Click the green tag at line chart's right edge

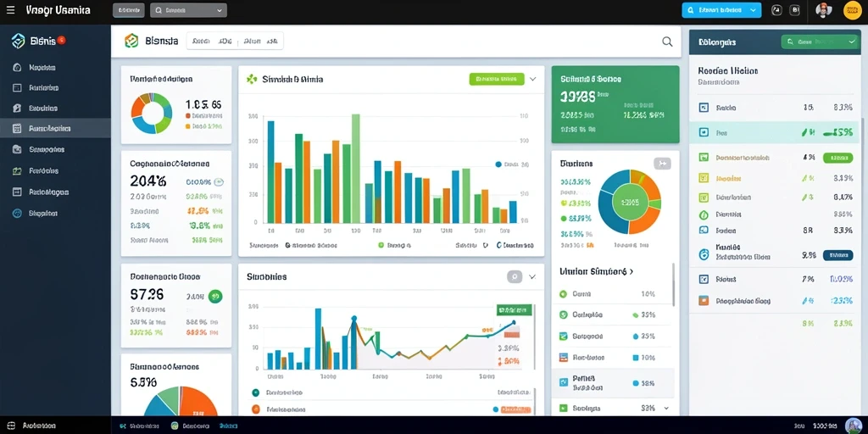(x=514, y=310)
